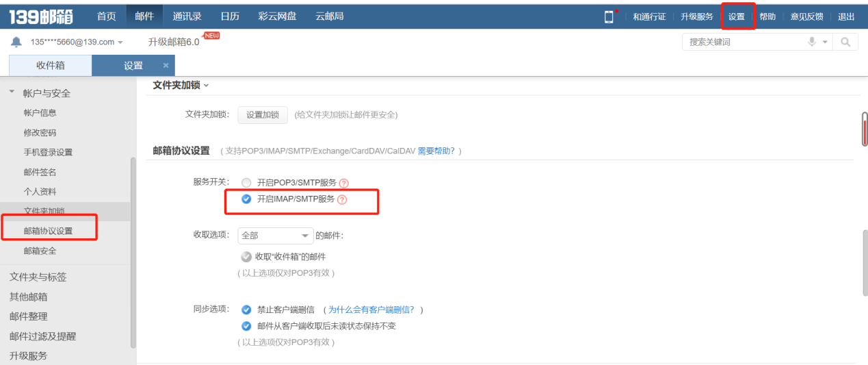Open 云邮局 in the top navigation
Viewport: 868px width, 365px height.
[x=329, y=16]
